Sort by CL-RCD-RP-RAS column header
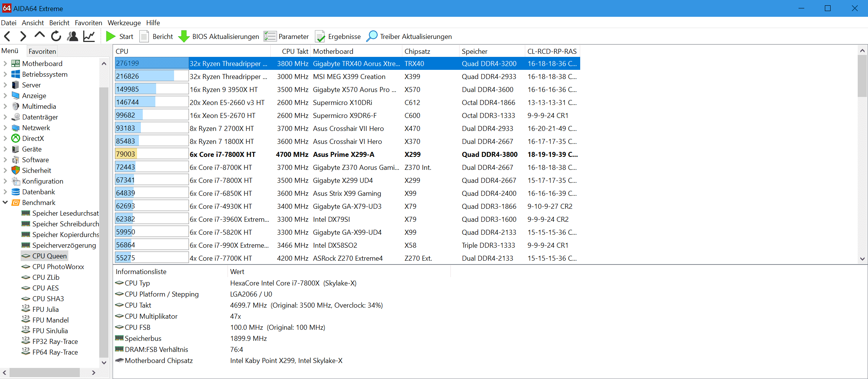 [552, 51]
